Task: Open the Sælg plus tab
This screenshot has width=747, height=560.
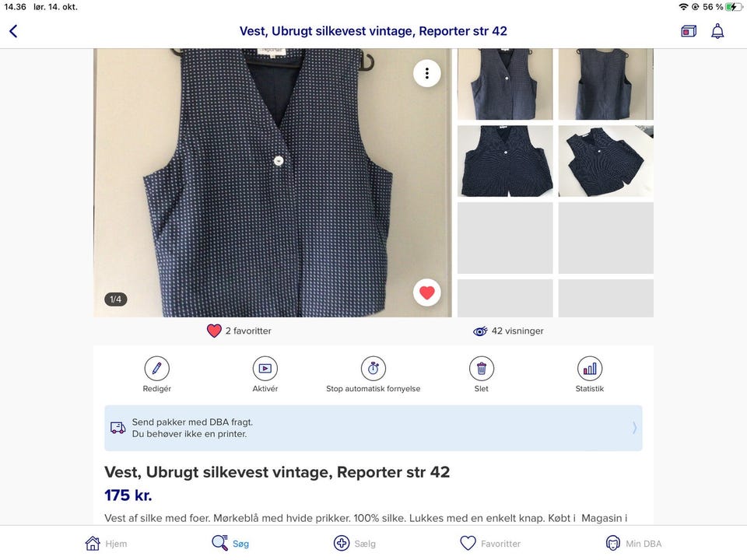Action: point(355,544)
